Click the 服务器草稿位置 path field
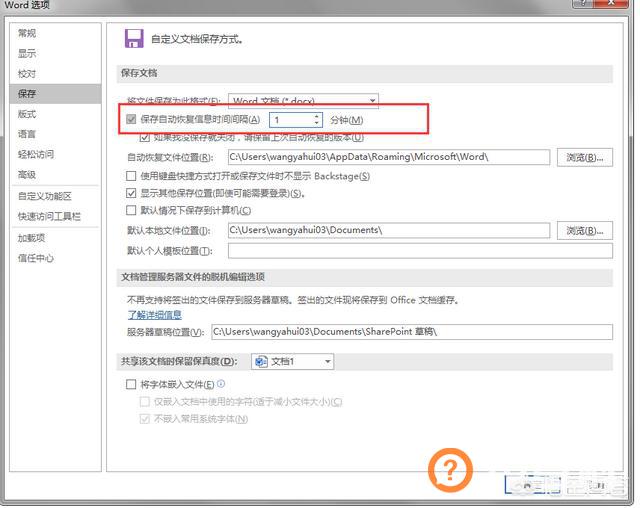Screen dimensions: 640x508 (412, 332)
